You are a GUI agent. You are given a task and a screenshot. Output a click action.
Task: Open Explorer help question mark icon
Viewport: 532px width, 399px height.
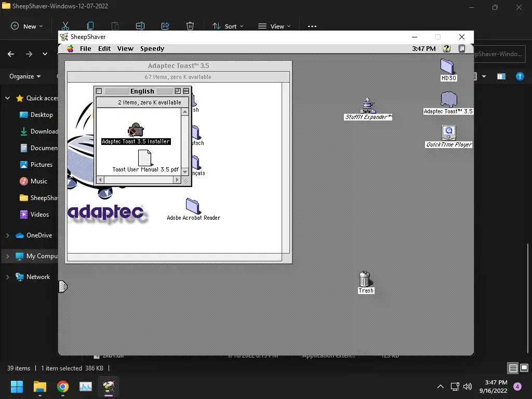click(520, 76)
